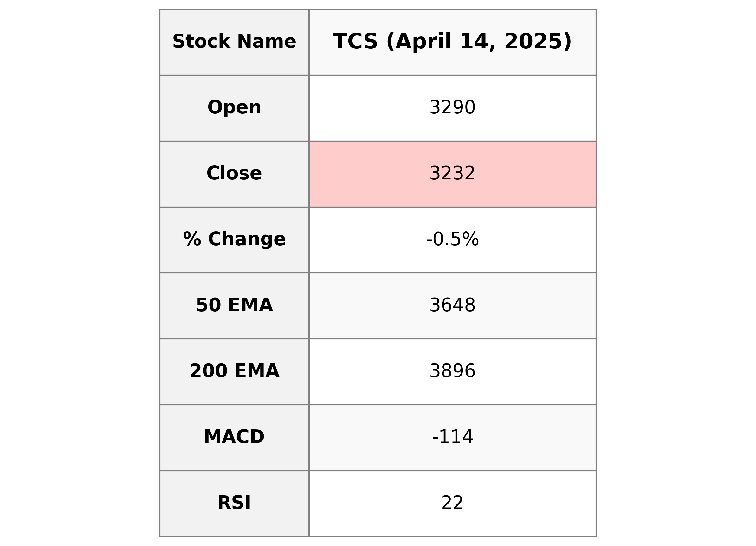Click the word 'Change' in the row label
The image size is (756, 546).
coord(247,239)
